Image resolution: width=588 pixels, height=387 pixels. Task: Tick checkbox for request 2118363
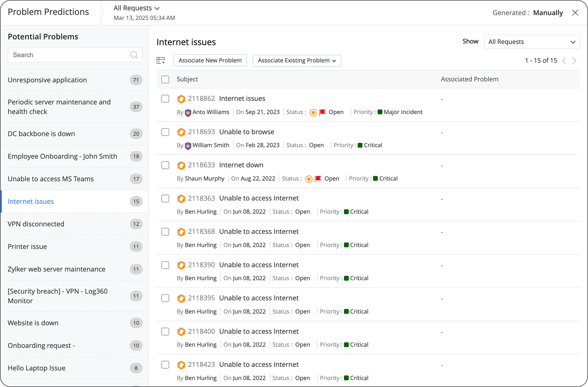pos(165,199)
